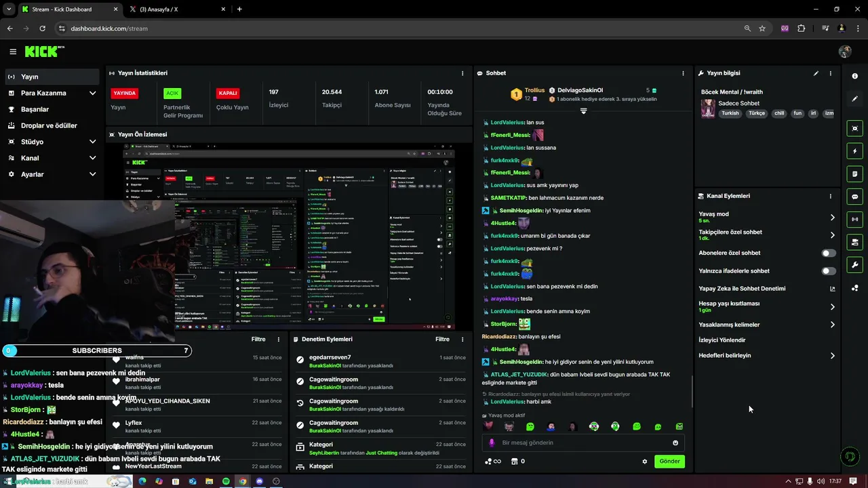Click the Türkçe tag in stream info
Screen dimensions: 868x488
(x=757, y=114)
